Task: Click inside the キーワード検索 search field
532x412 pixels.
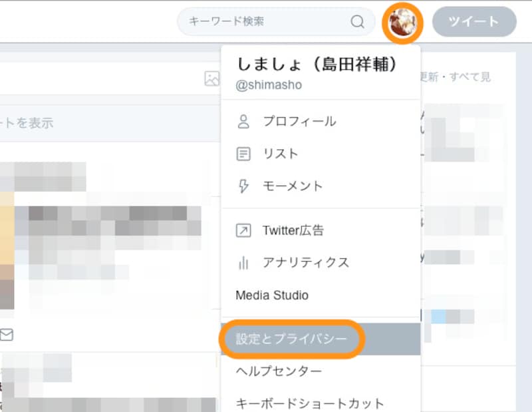Action: point(259,22)
